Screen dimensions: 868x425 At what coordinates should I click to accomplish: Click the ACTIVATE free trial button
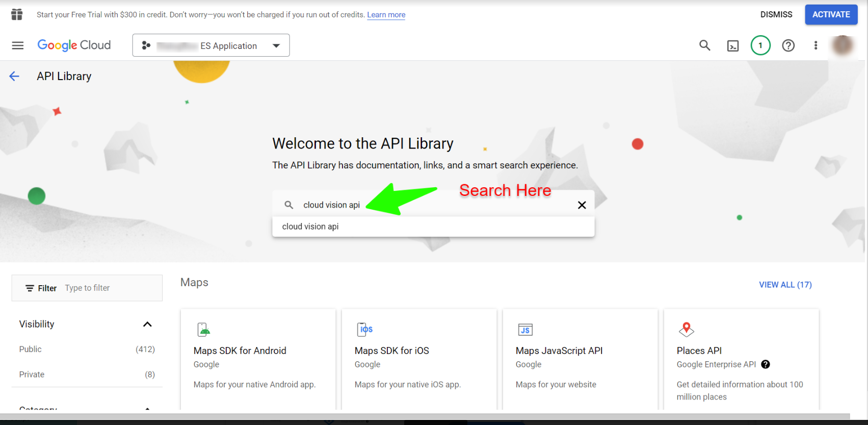click(x=831, y=14)
